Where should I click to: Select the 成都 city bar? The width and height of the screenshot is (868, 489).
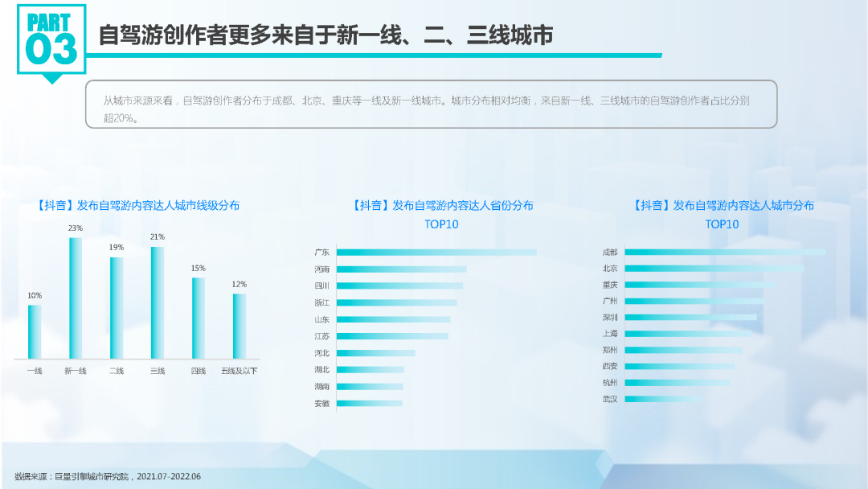tap(725, 253)
